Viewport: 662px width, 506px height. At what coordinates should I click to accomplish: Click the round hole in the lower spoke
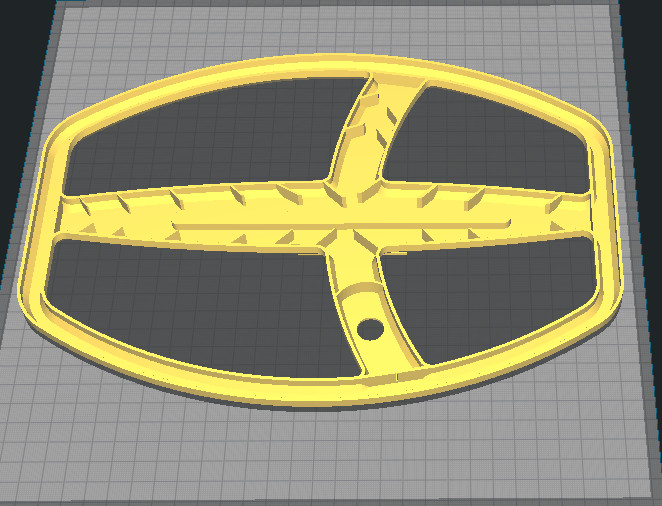pyautogui.click(x=370, y=327)
